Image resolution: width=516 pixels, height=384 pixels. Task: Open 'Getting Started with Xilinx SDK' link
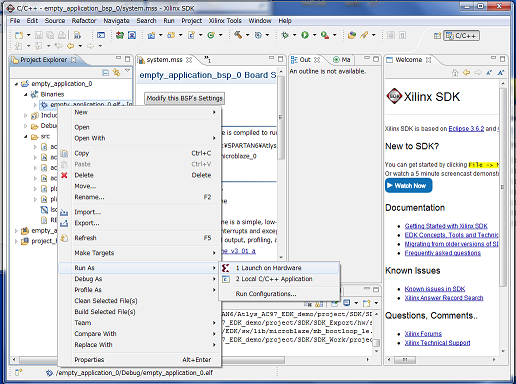click(446, 226)
